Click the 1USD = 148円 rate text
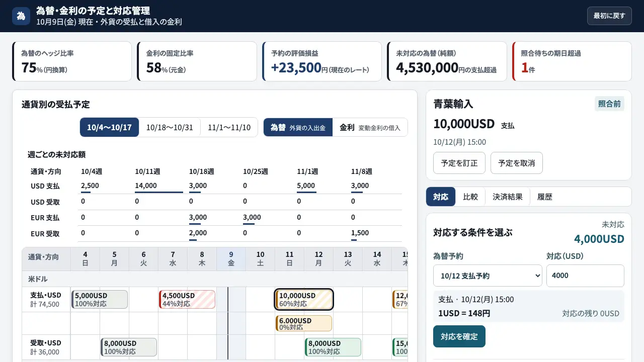The image size is (644, 362). coord(464,313)
